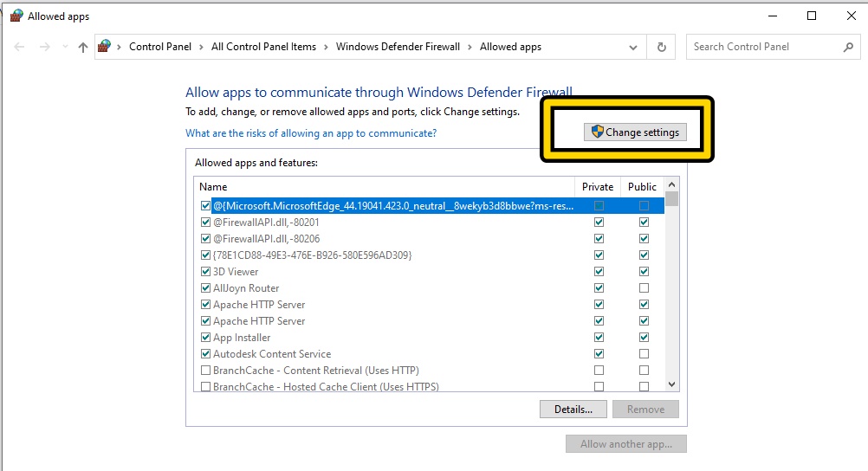
Task: Open recent locations dropdown arrow
Action: point(65,47)
